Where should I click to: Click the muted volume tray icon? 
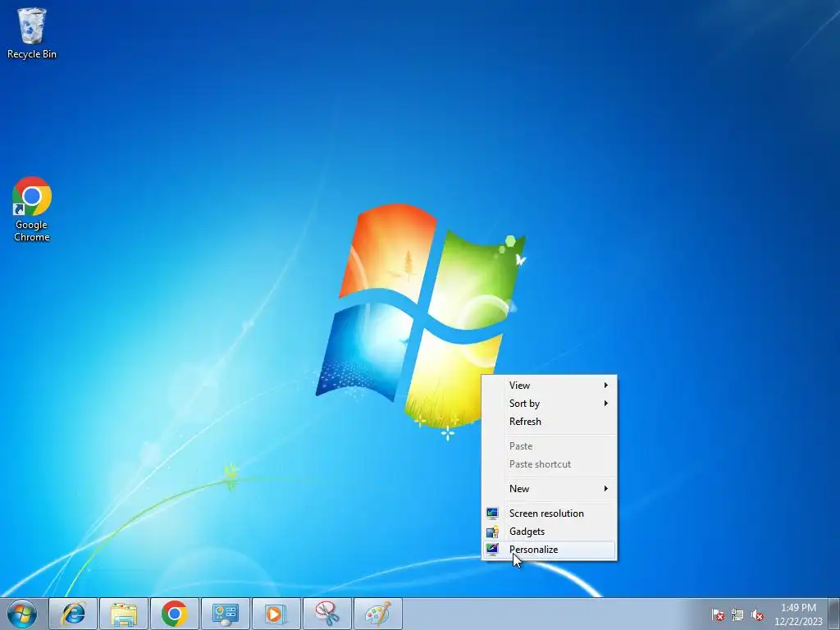(x=757, y=615)
